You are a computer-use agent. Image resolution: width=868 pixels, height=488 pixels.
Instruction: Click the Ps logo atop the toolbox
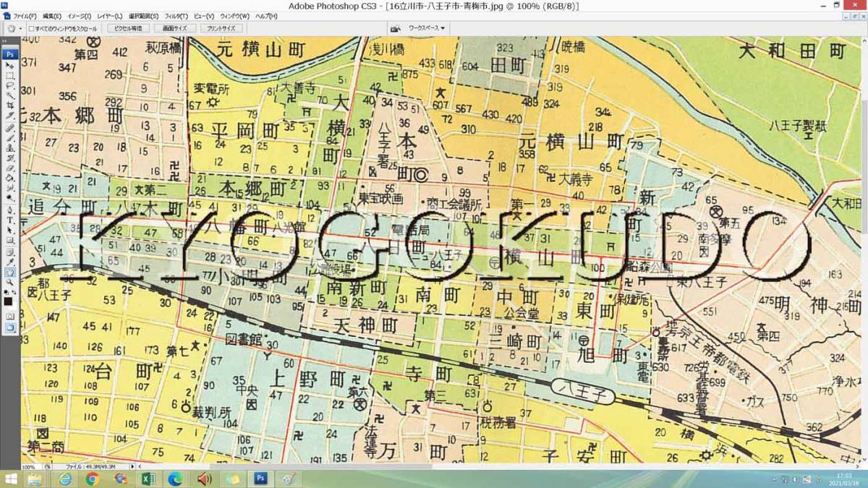pyautogui.click(x=10, y=53)
